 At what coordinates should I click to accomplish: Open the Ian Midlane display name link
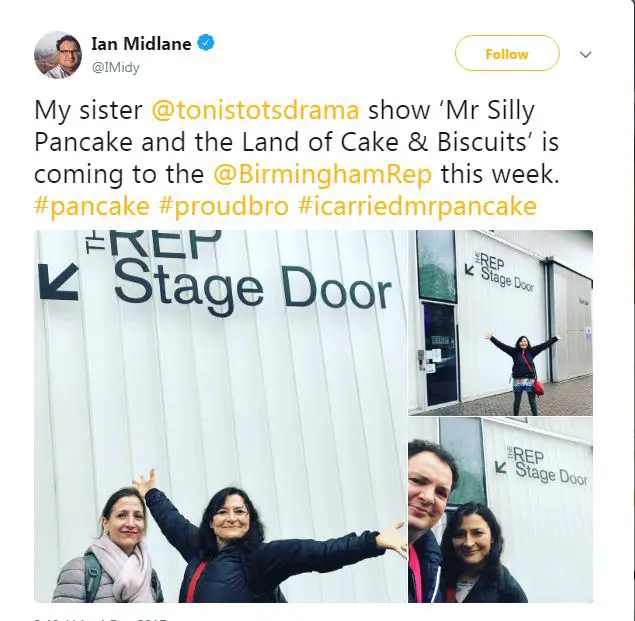click(x=141, y=44)
